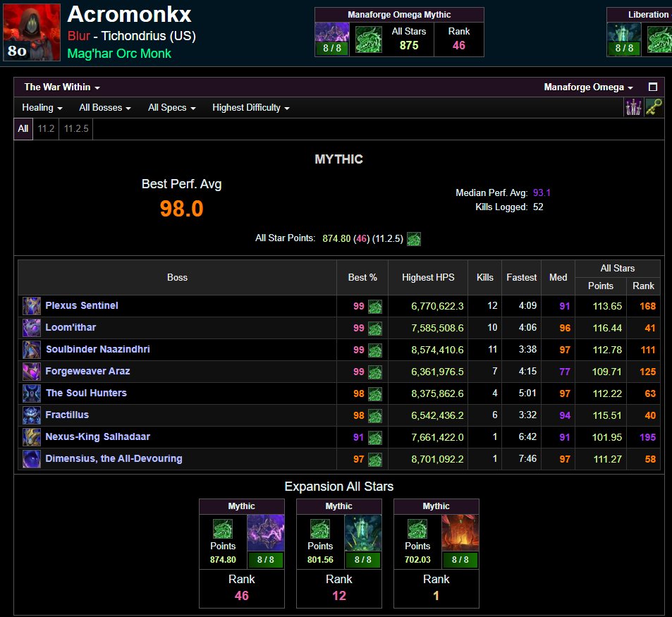
Task: Click the Dimensius boss icon
Action: (32, 459)
